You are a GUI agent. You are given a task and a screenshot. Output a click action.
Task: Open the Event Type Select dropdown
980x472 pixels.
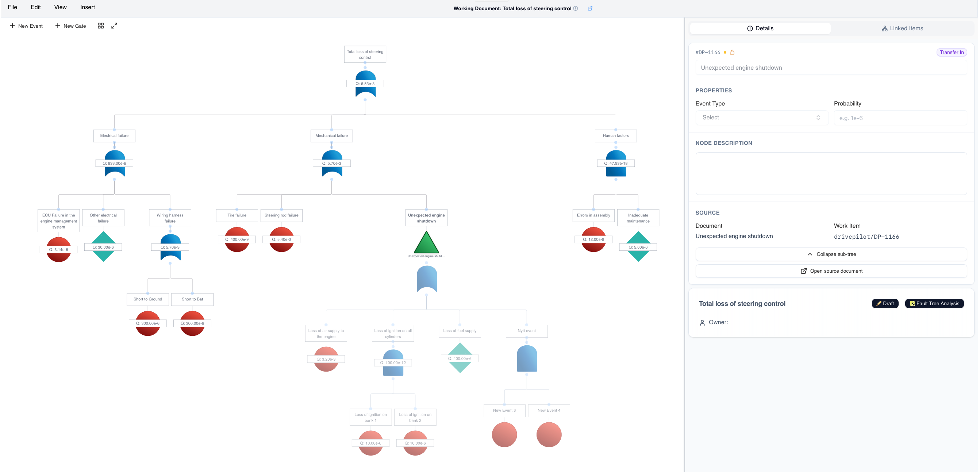[761, 118]
